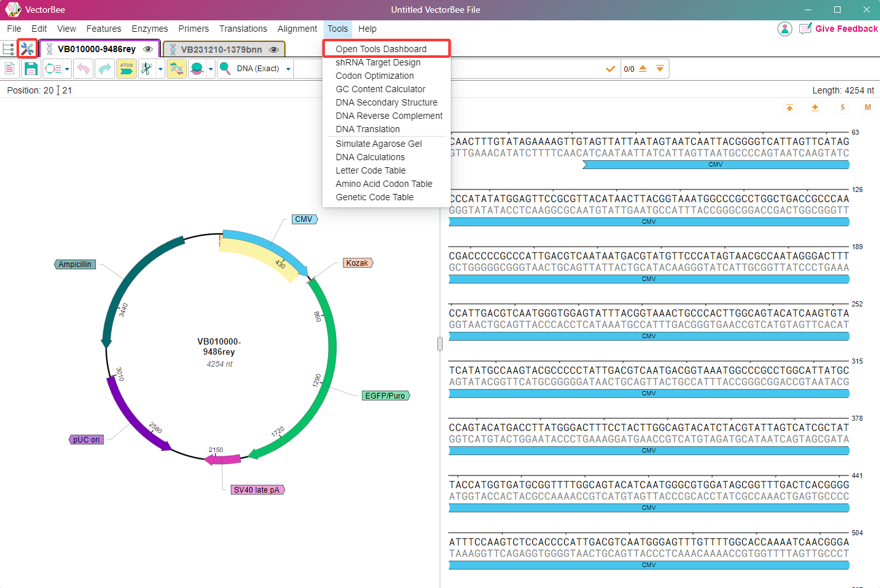Open the File menu
The width and height of the screenshot is (880, 588).
[14, 29]
